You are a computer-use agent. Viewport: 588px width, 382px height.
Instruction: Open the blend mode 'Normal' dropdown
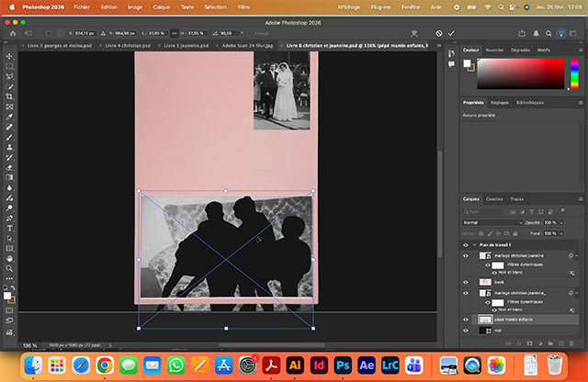492,222
